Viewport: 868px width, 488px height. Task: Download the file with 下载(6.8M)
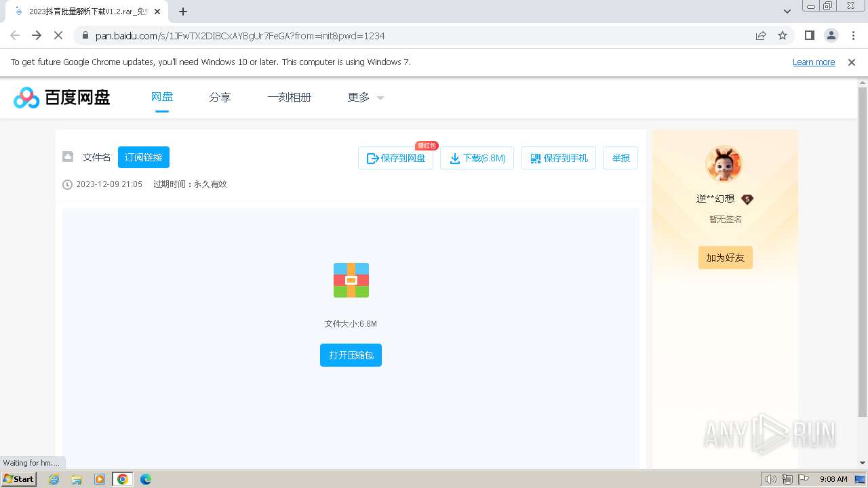coord(477,158)
